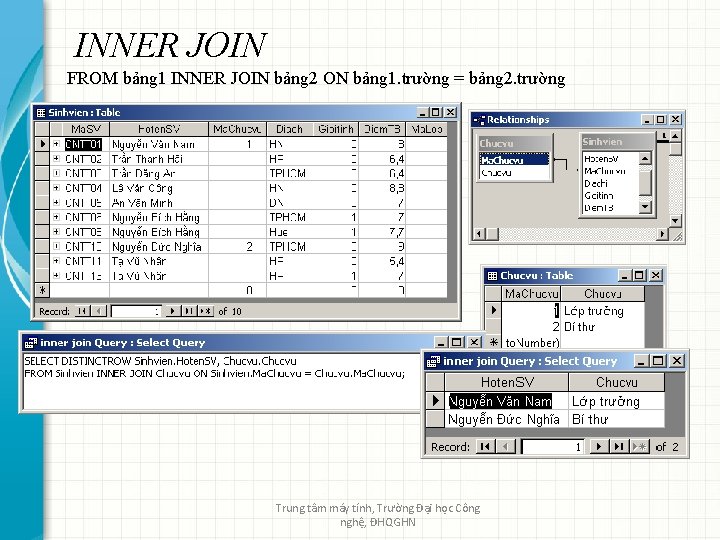720x540 pixels.
Task: Select Bí thư in query result
Action: [616, 419]
